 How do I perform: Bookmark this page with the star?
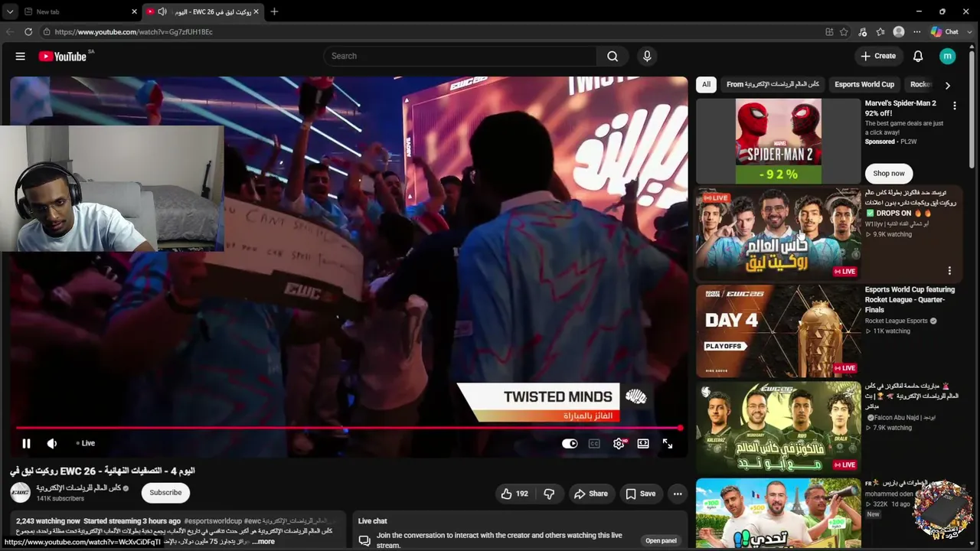pos(844,32)
